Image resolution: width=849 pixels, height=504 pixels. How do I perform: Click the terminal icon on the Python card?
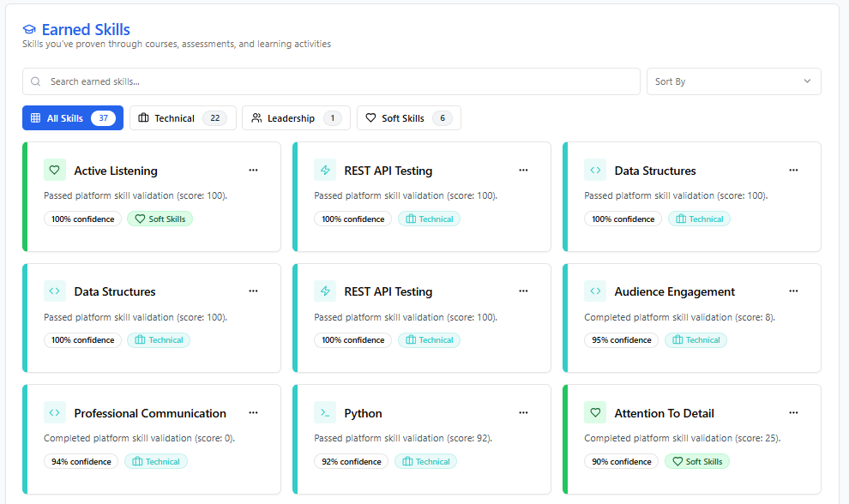(x=325, y=413)
